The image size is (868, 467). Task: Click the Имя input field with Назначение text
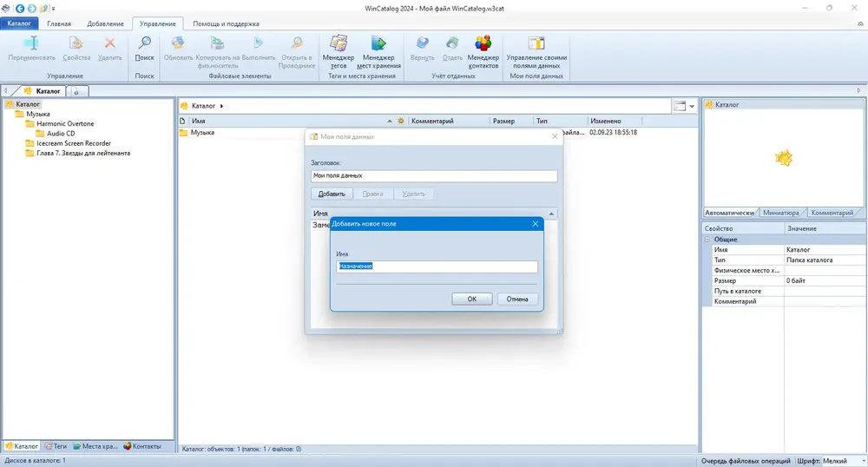pos(437,266)
